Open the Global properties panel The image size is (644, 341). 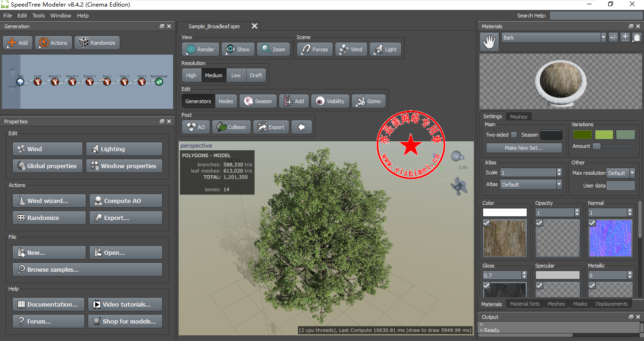[x=48, y=166]
